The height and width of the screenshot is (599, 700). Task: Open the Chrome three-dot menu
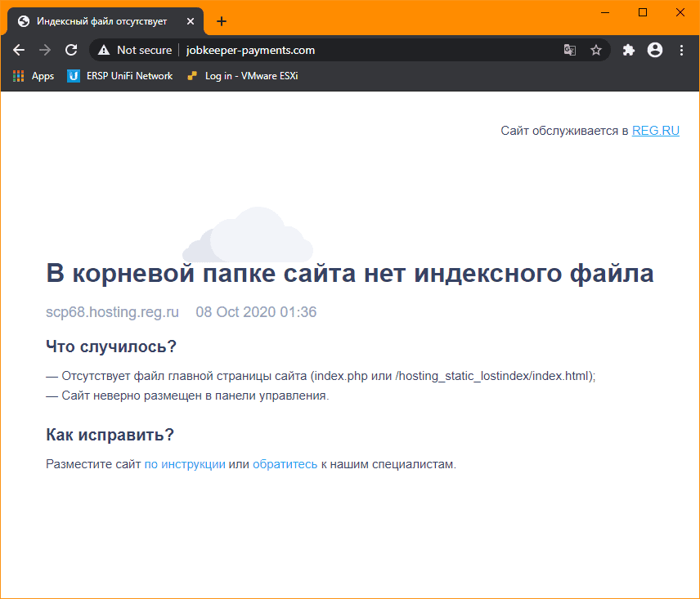tap(681, 50)
